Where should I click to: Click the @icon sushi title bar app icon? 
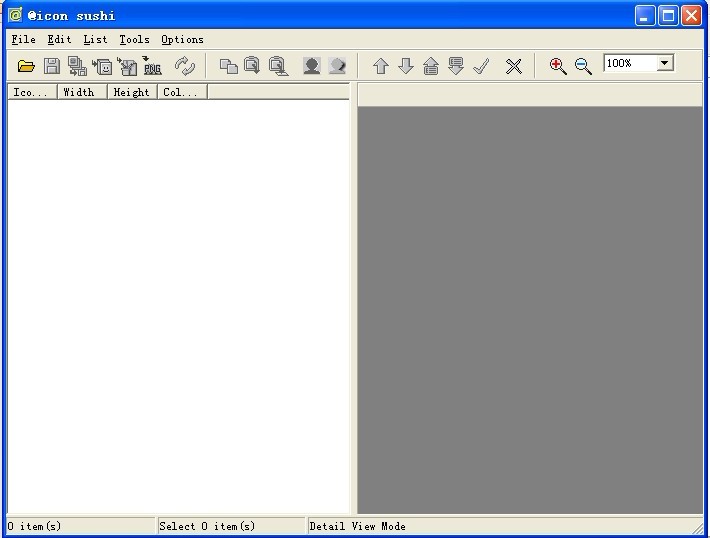coord(15,15)
